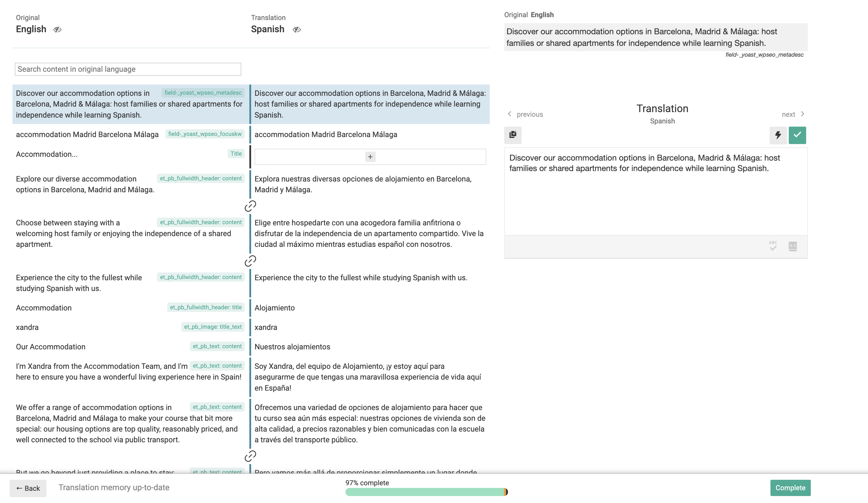Click the lightning bolt auto-translate icon

(778, 135)
